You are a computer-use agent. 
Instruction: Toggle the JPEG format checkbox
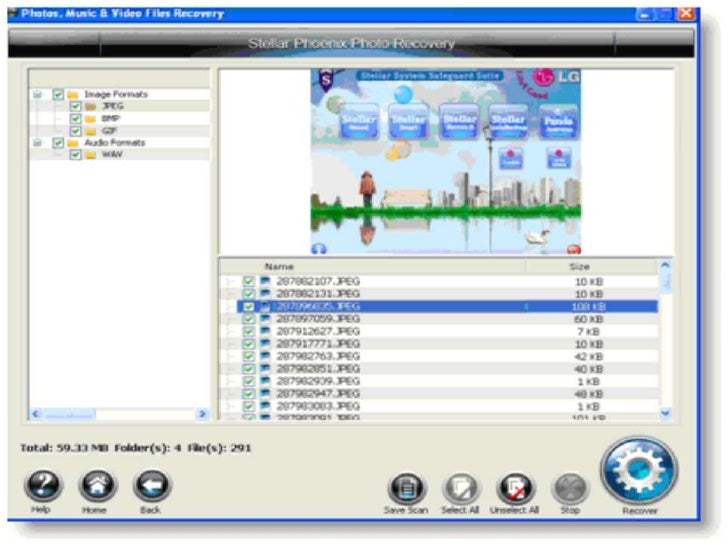tap(76, 107)
